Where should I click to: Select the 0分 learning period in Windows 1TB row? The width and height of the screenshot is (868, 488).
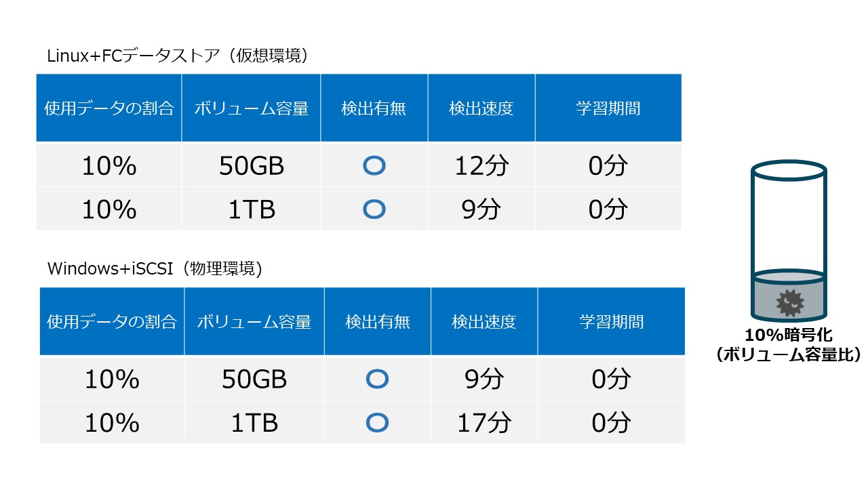tap(611, 423)
